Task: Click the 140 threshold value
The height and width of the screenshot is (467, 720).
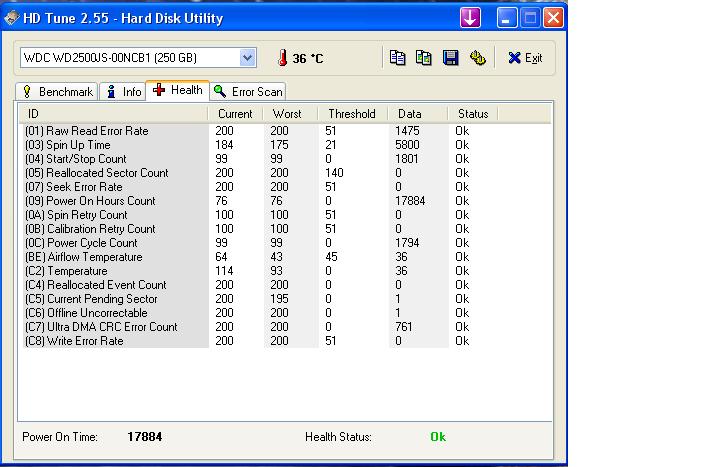Action: click(334, 173)
